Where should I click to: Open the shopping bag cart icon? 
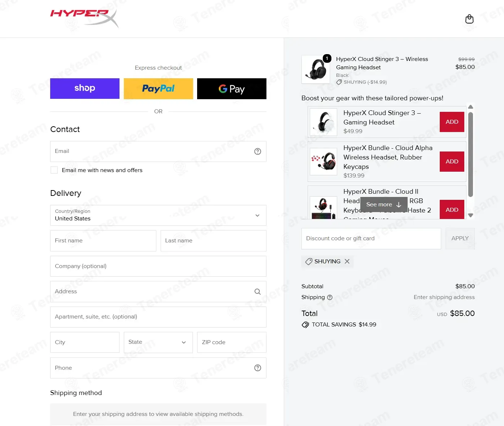click(469, 19)
